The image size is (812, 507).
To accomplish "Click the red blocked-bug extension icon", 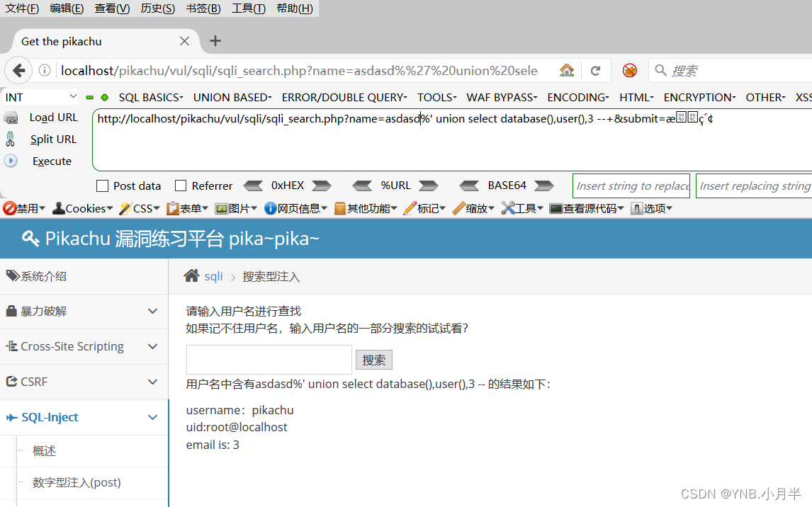I will 630,70.
